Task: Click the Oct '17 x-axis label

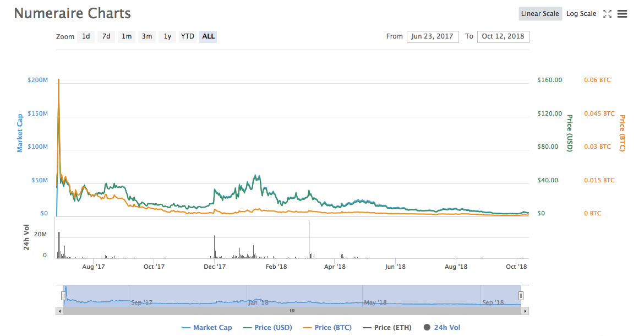Action: tap(154, 267)
